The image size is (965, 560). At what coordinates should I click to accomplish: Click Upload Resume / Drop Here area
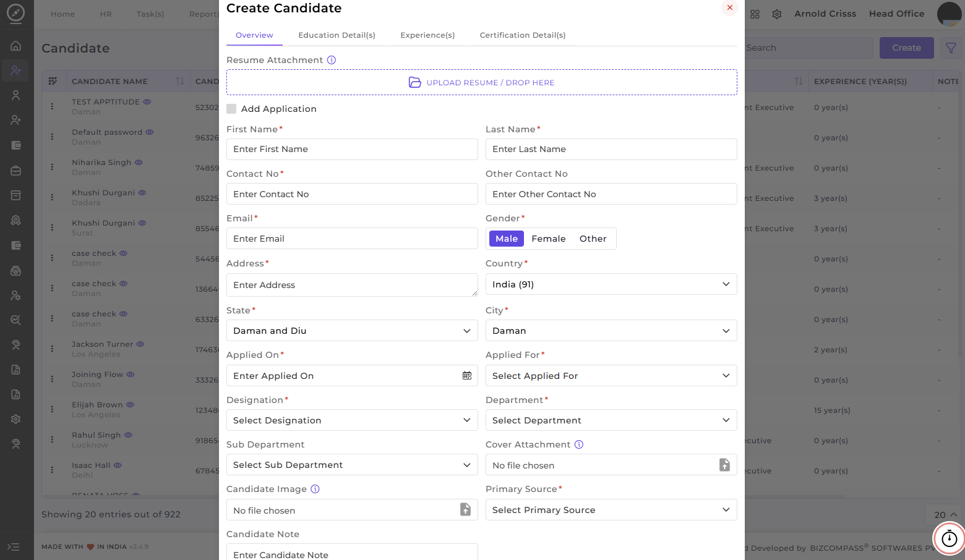click(x=482, y=82)
